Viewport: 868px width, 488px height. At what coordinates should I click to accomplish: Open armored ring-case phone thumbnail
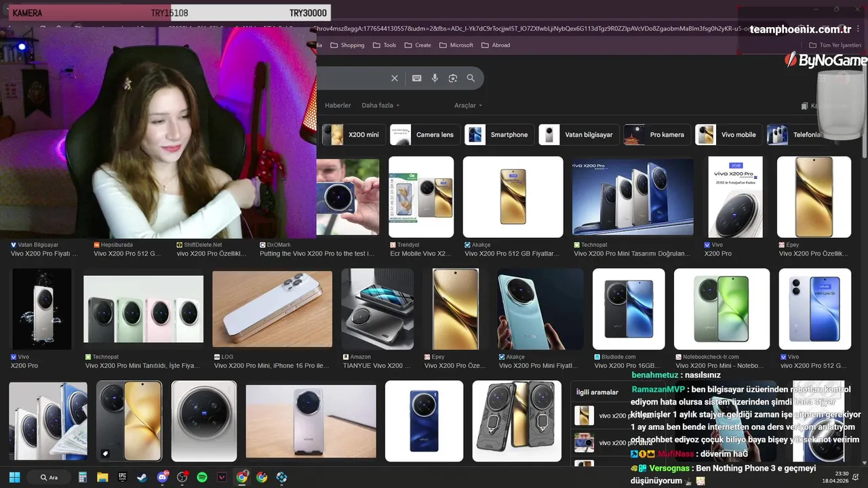[517, 421]
